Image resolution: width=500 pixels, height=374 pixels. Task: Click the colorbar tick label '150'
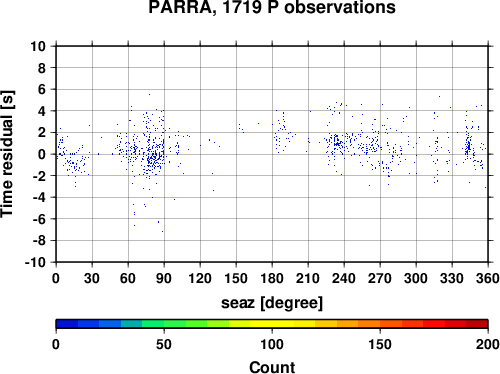(x=380, y=344)
